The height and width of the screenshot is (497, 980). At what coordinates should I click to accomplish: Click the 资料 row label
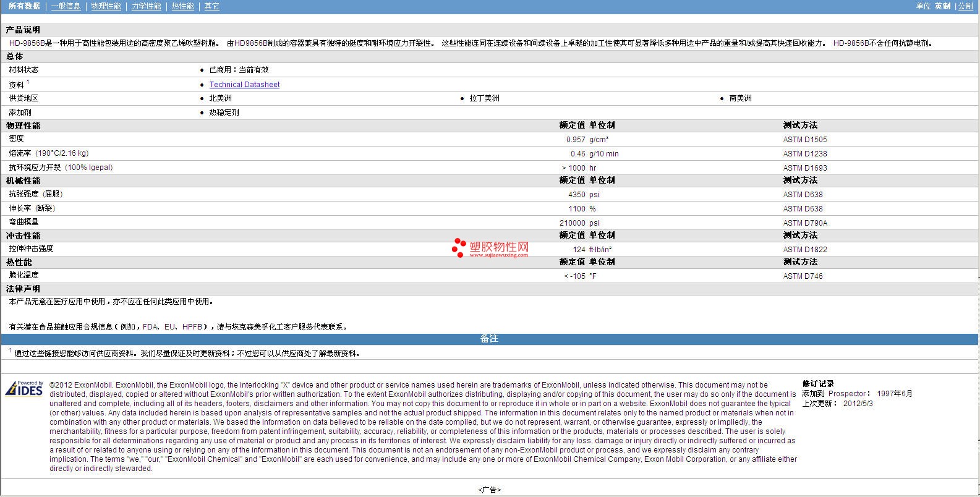[16, 85]
